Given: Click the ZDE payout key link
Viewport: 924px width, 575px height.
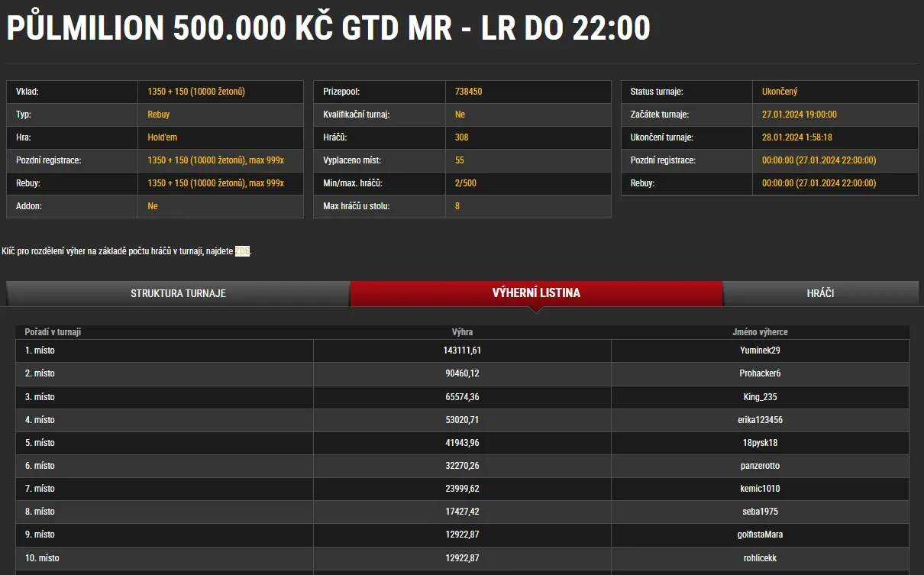Looking at the screenshot, I should pyautogui.click(x=242, y=251).
